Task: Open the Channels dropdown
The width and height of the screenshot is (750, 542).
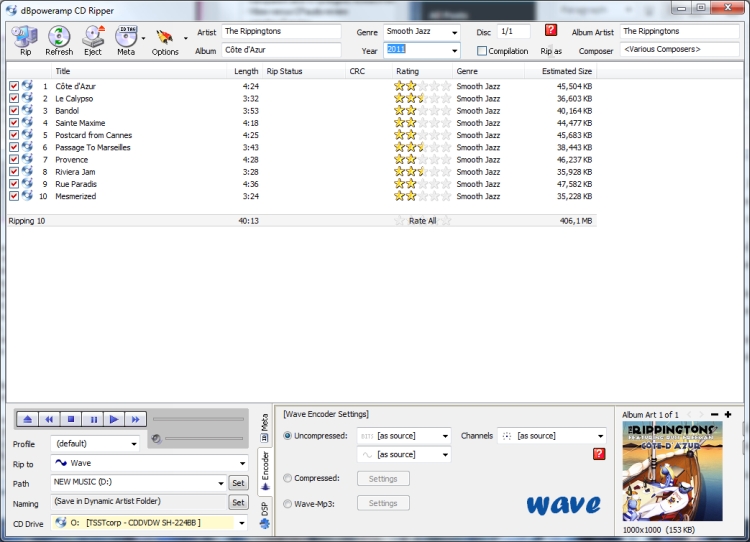Action: 551,436
